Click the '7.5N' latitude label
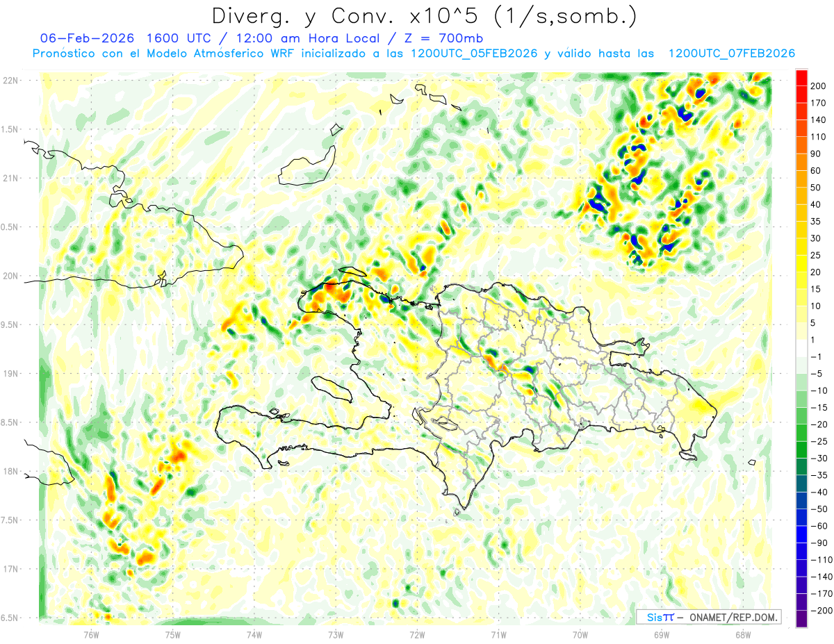The image size is (834, 644). tap(10, 520)
